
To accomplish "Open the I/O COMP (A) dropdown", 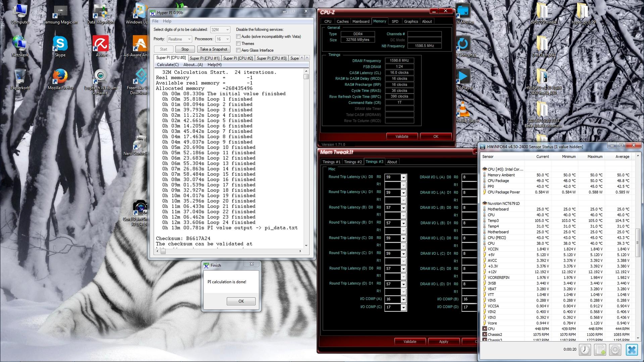I will 403,299.
